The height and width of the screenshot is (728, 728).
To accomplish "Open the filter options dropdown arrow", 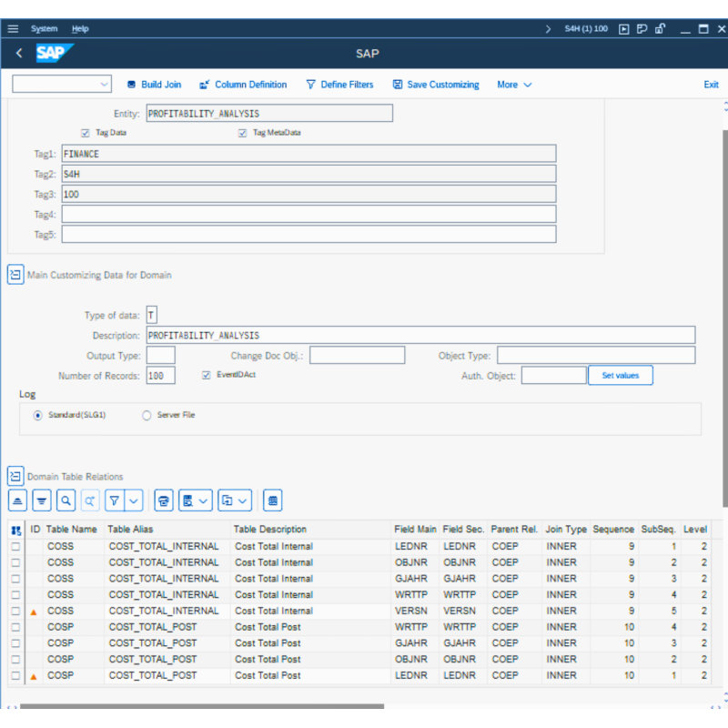I will pos(135,500).
